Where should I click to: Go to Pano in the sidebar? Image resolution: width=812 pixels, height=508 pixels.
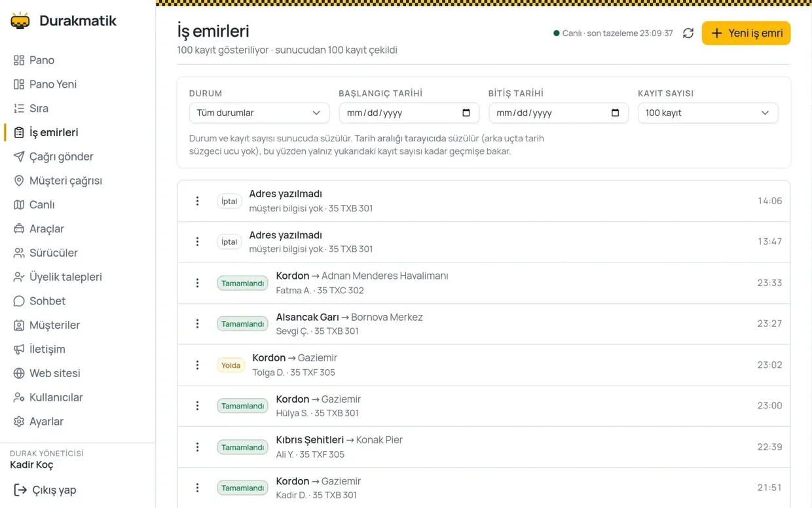(42, 60)
